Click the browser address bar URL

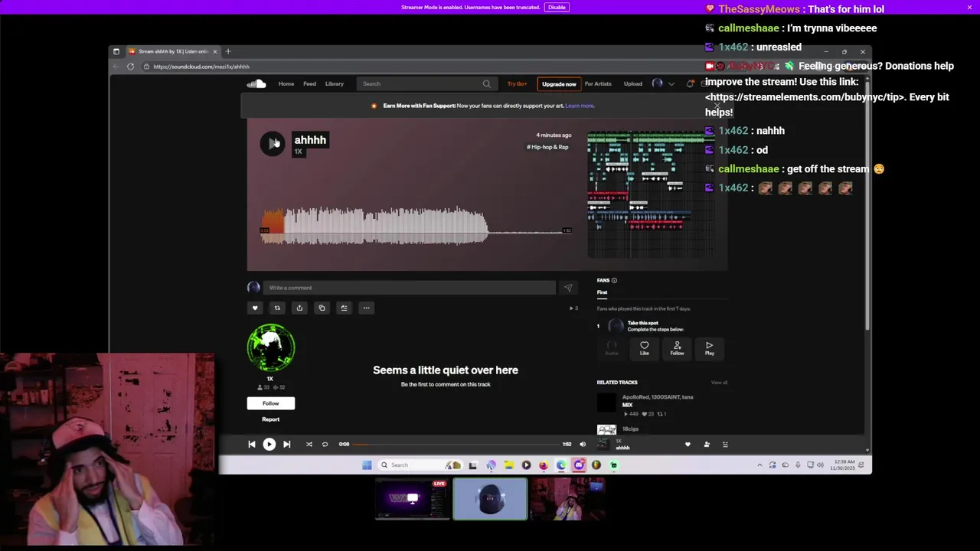click(201, 67)
